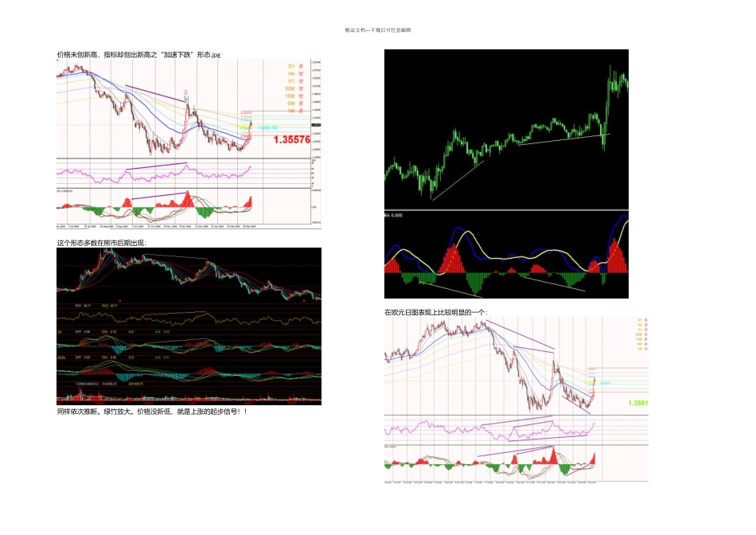Open the bottom-right euro daily chart

tap(516, 400)
